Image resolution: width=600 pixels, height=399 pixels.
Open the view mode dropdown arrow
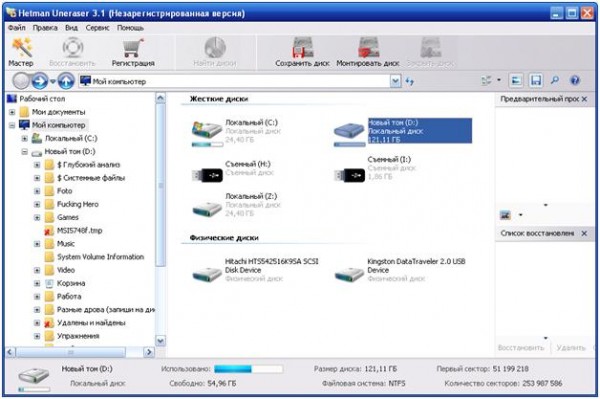499,80
